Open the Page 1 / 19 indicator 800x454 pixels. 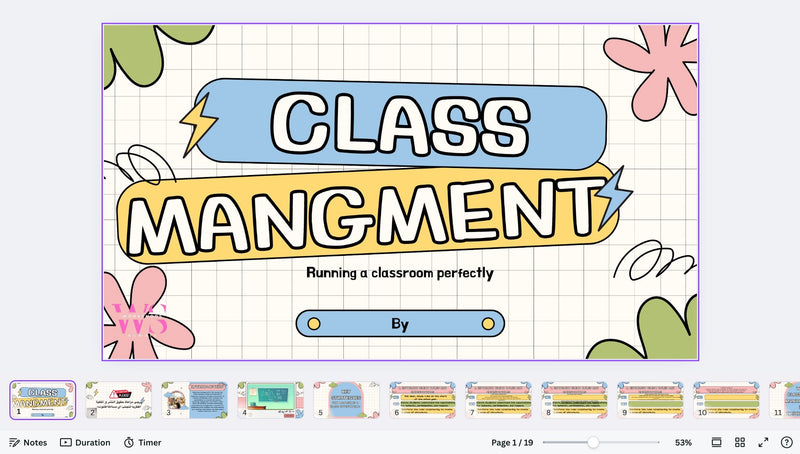(x=512, y=442)
